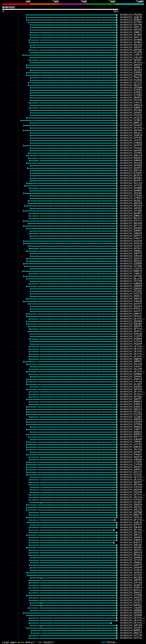Select label UniRef100_A9SFJ9
Viewport: 146px width, 644px height.
point(131,27)
